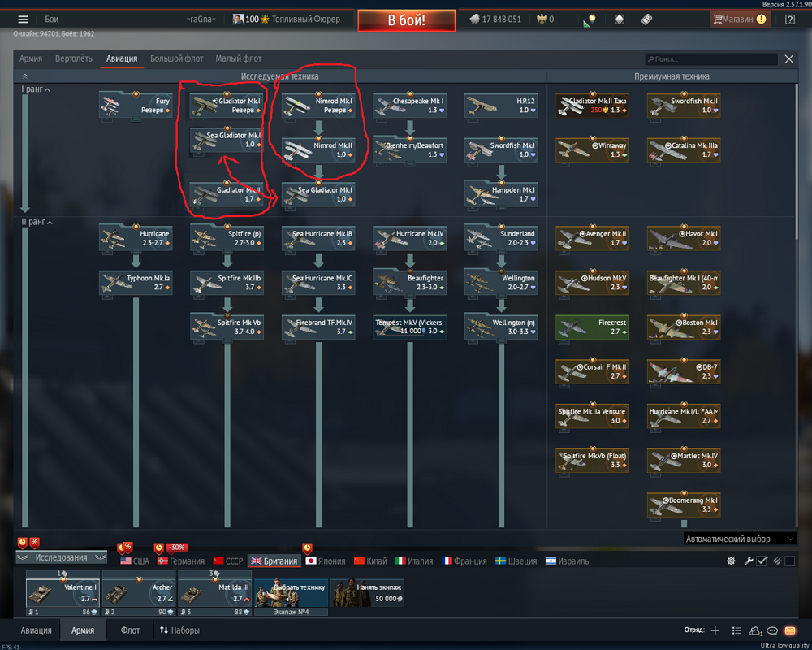The height and width of the screenshot is (650, 812).
Task: Click the wrench auto-repair icon
Action: (x=749, y=561)
